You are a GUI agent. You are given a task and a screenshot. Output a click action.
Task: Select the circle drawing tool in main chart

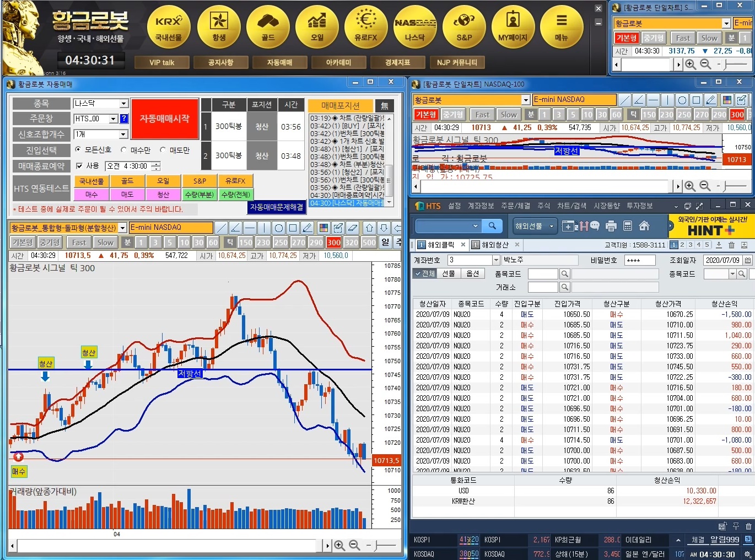click(x=278, y=228)
